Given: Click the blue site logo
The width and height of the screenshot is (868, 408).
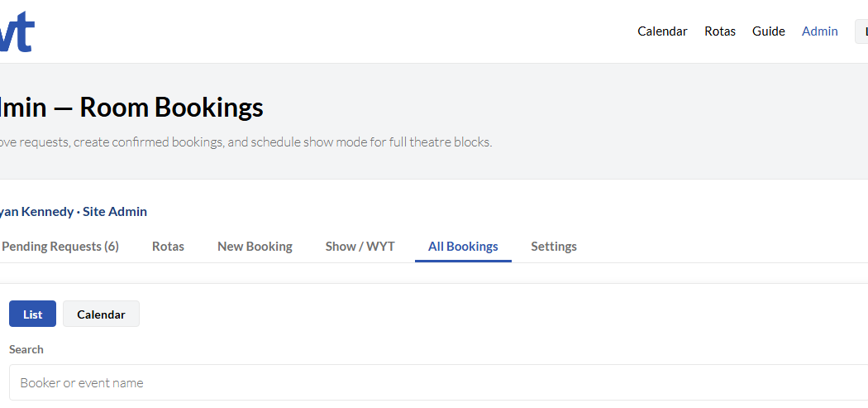Looking at the screenshot, I should coord(17,31).
